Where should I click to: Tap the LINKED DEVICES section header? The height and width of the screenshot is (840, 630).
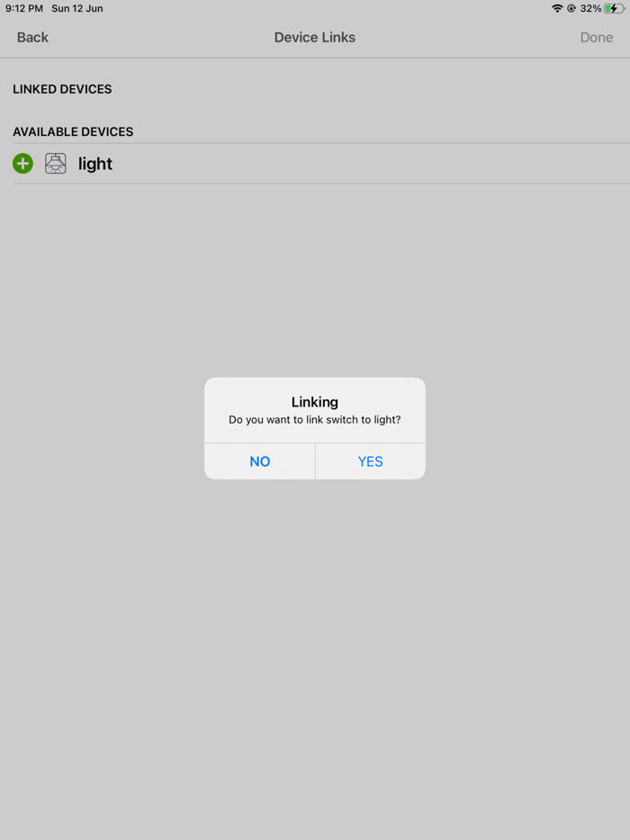(x=62, y=89)
